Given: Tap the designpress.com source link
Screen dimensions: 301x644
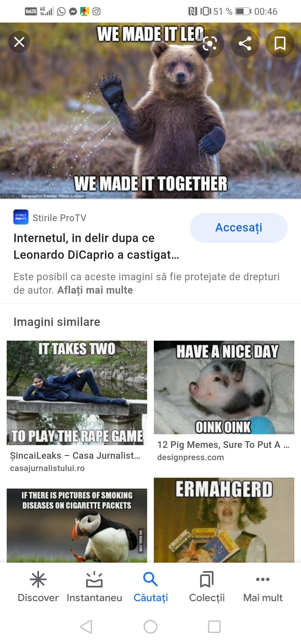Looking at the screenshot, I should [x=191, y=457].
